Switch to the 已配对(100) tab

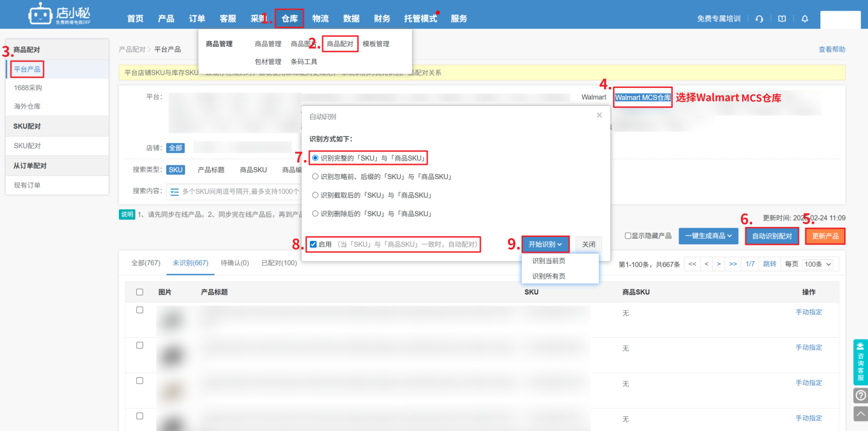click(279, 263)
